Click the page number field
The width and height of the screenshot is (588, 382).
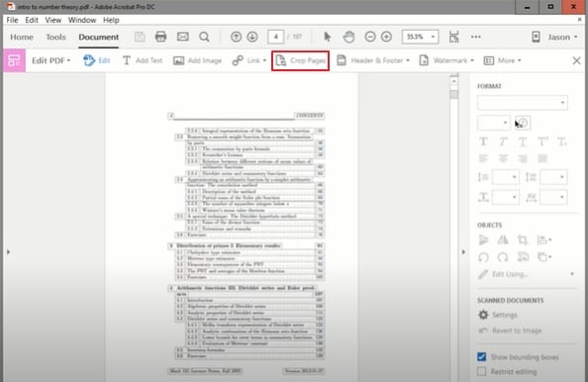click(276, 37)
